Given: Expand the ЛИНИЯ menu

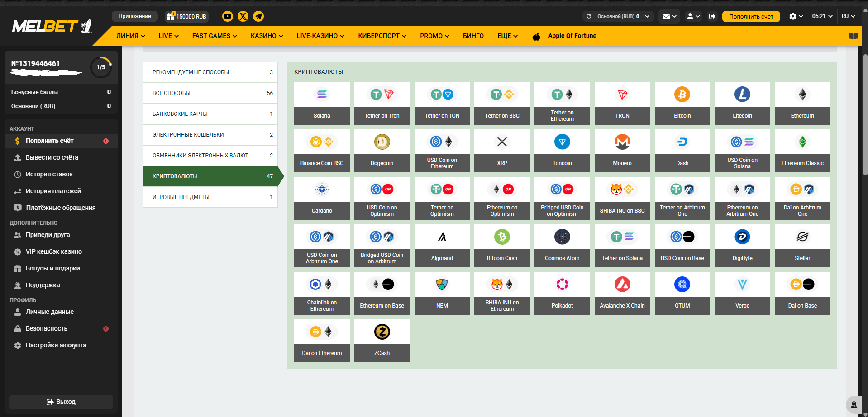Looking at the screenshot, I should tap(131, 36).
